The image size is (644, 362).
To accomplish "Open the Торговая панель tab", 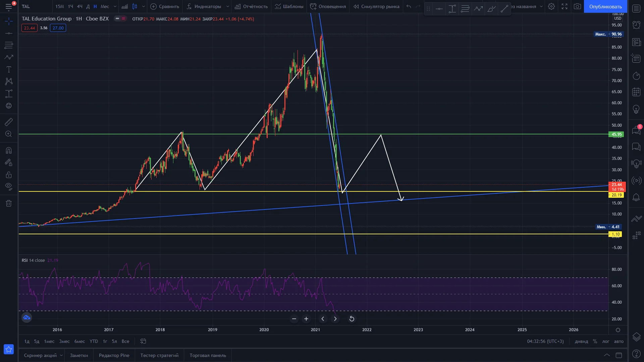I will coord(208,355).
